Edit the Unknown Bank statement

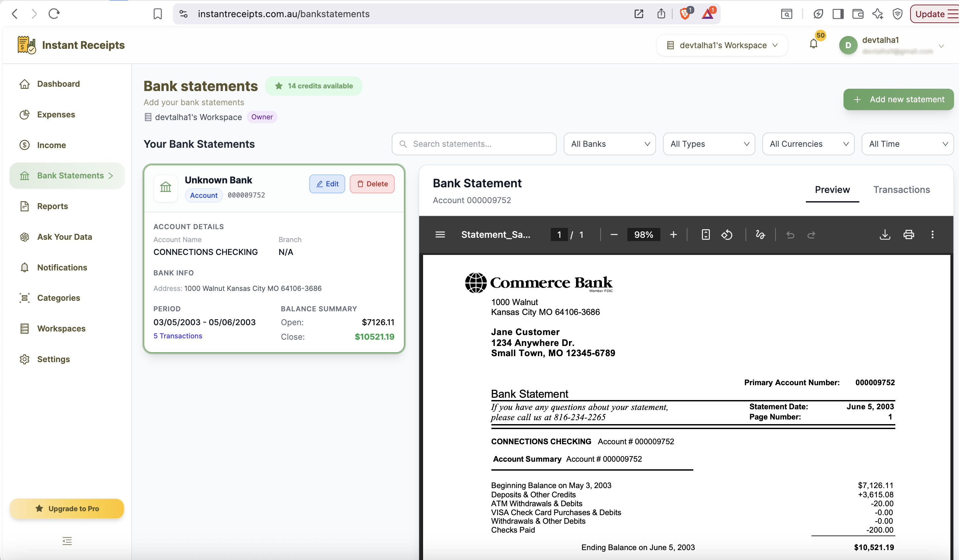pyautogui.click(x=327, y=184)
